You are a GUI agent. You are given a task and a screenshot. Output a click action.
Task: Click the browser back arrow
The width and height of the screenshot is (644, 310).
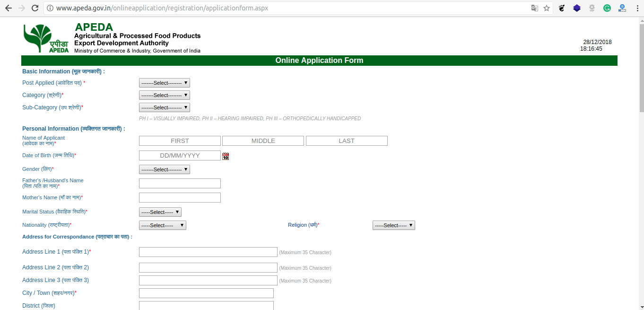click(8, 8)
